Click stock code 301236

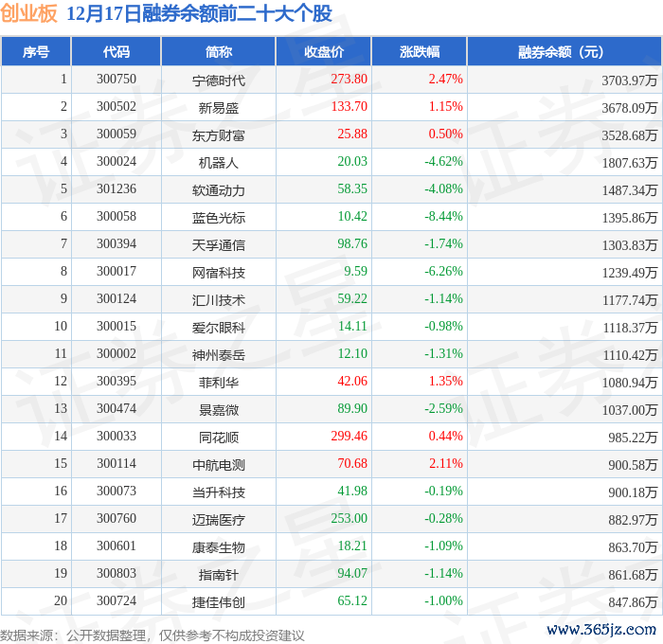click(116, 189)
